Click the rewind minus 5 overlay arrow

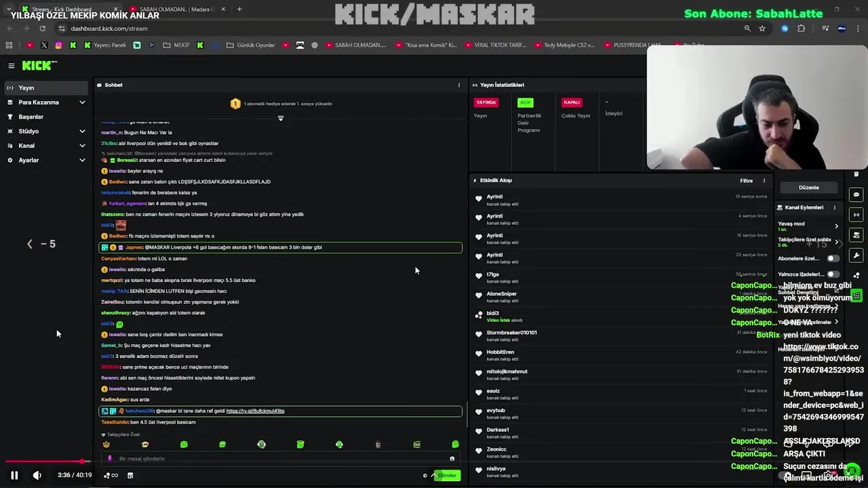click(x=30, y=244)
